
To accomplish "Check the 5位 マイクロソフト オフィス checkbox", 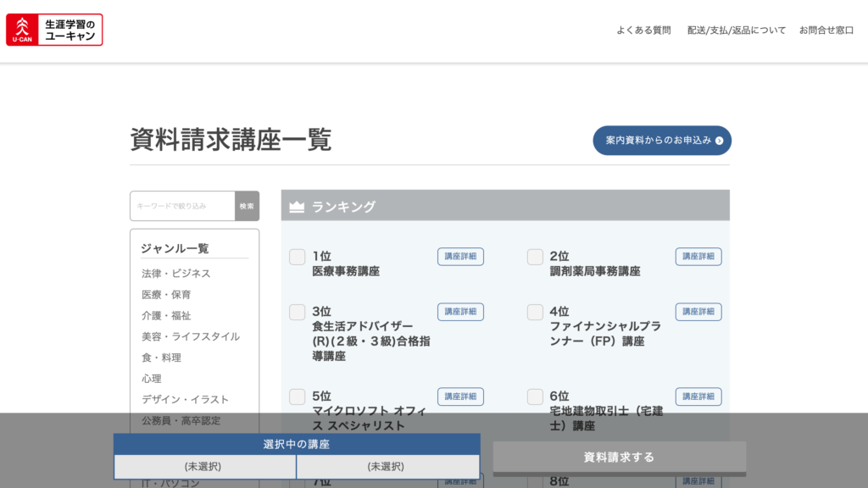I will click(298, 396).
